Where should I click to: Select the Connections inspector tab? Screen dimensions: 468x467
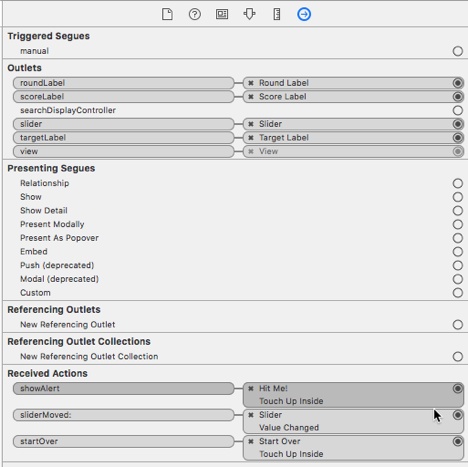tap(304, 14)
